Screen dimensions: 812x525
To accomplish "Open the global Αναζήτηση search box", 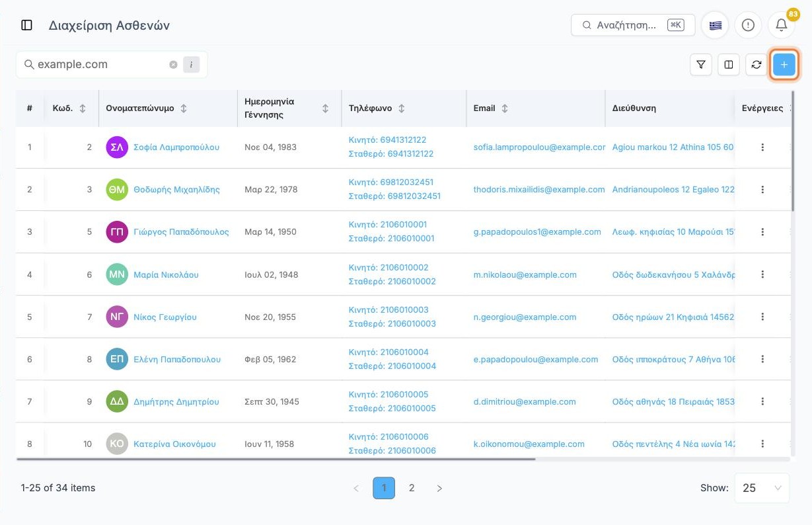I will [x=633, y=25].
